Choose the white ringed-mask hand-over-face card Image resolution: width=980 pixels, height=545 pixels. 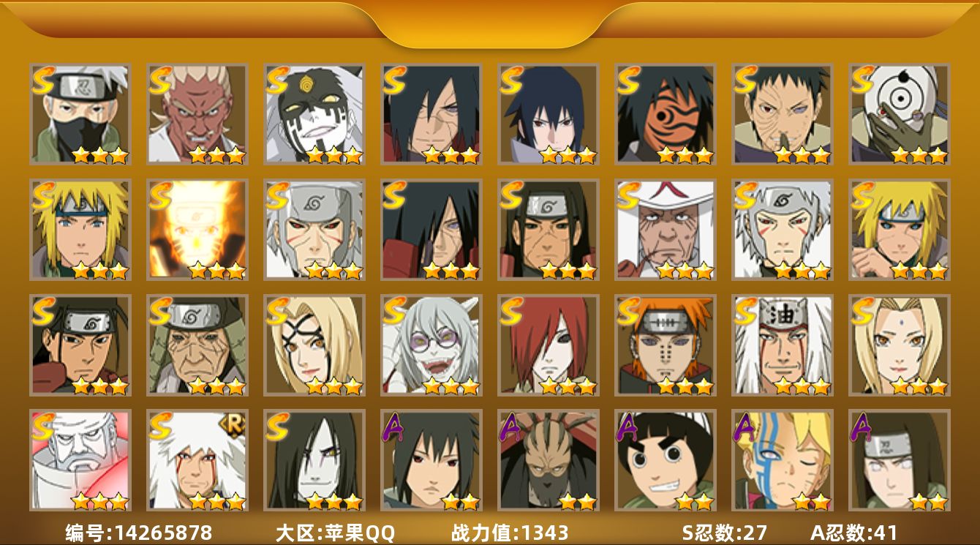(x=899, y=113)
